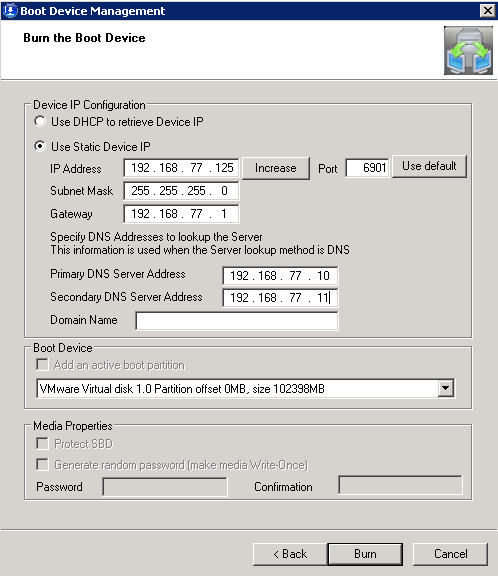Click the boot device wizard graphic icon

point(468,50)
